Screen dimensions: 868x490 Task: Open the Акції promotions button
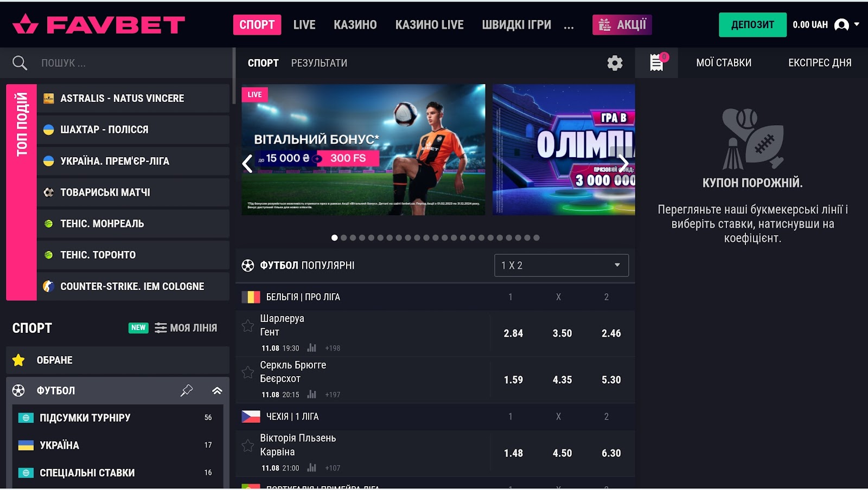[x=622, y=24]
